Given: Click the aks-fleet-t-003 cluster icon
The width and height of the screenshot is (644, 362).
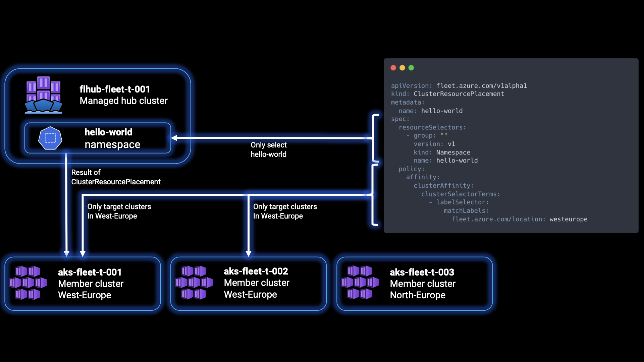Looking at the screenshot, I should point(360,283).
